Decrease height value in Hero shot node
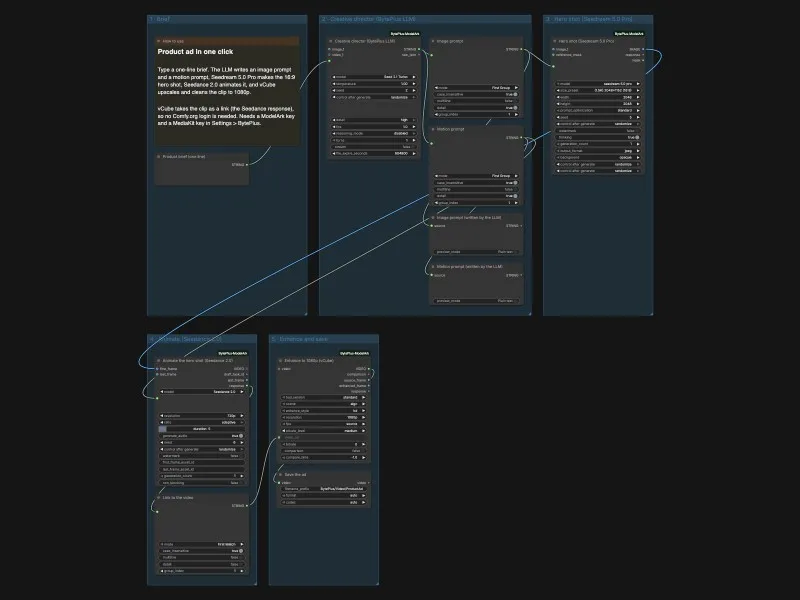Screen dimensions: 800x600 coord(559,104)
